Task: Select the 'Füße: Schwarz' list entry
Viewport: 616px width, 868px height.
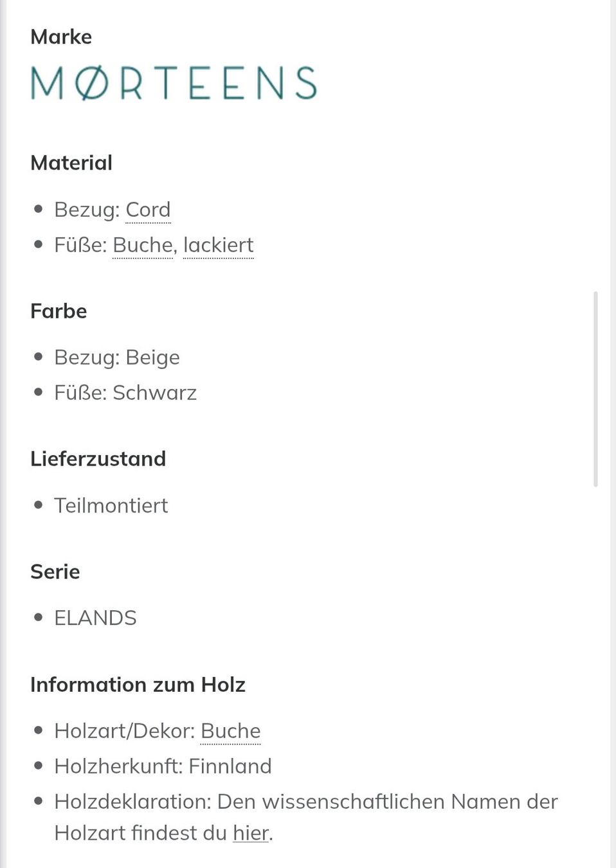Action: [x=125, y=393]
